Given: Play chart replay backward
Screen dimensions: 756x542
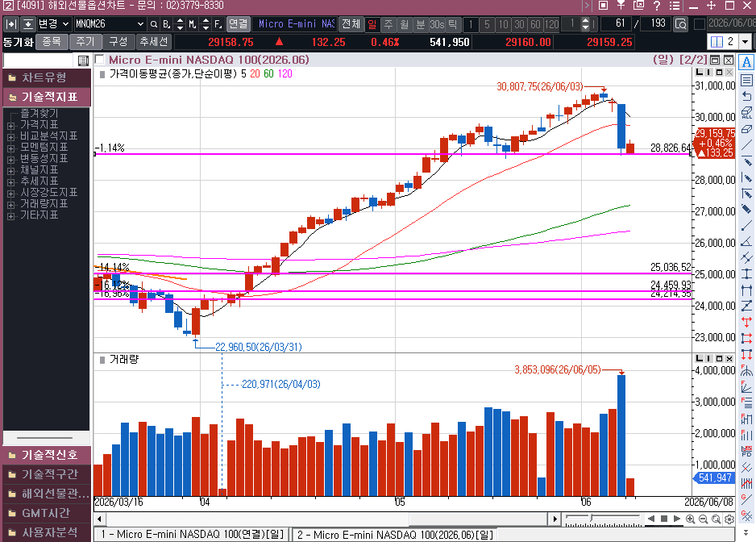Looking at the screenshot, I should click(x=651, y=519).
